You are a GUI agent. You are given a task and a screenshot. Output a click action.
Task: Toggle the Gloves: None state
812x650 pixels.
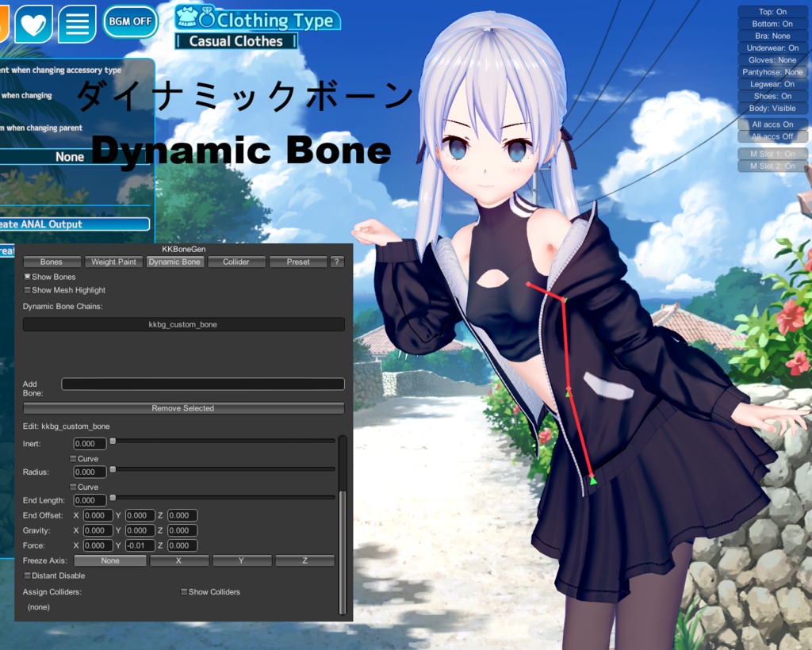point(772,60)
